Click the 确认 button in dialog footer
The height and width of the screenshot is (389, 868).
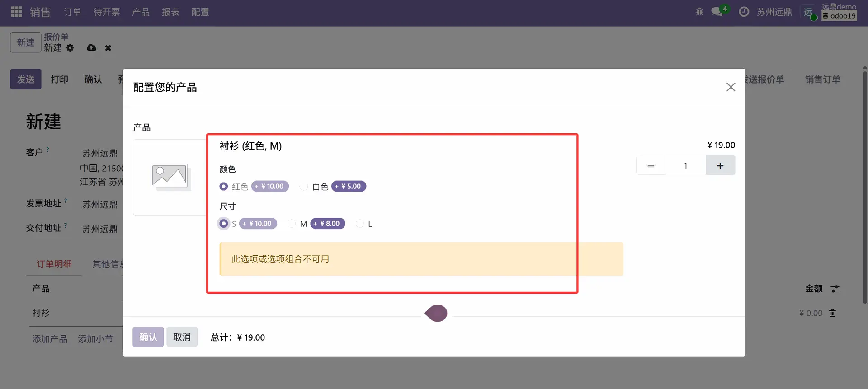(x=148, y=337)
